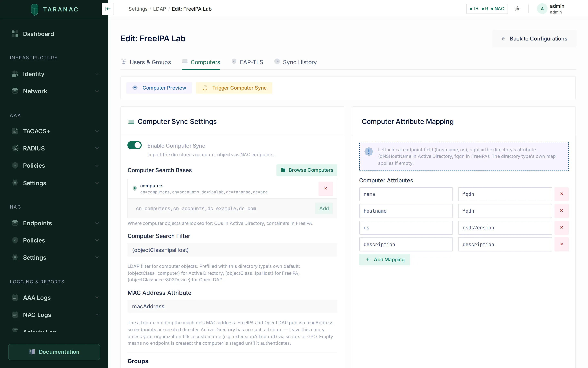
Task: Delete the name attribute mapping row
Action: click(x=561, y=194)
